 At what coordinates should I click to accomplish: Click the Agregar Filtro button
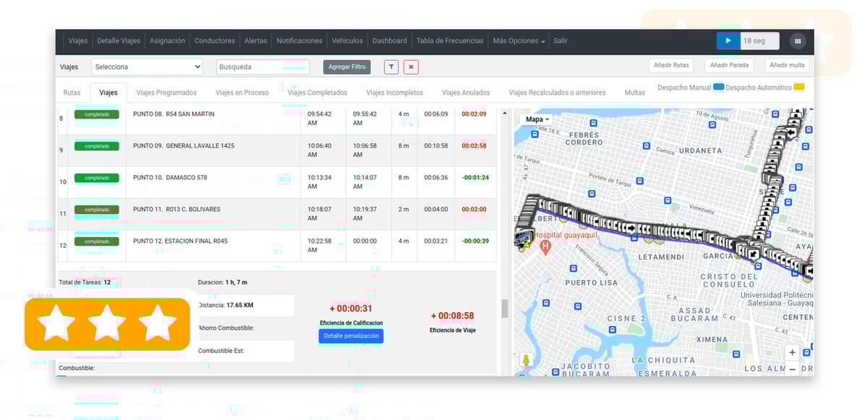point(347,67)
